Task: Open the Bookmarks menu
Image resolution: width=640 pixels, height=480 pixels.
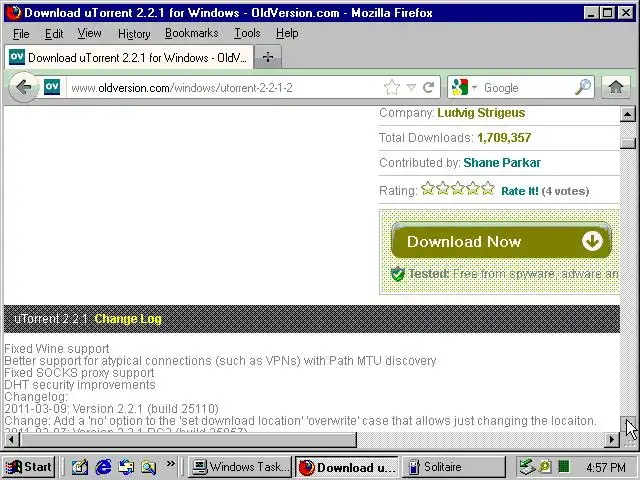Action: pyautogui.click(x=191, y=33)
